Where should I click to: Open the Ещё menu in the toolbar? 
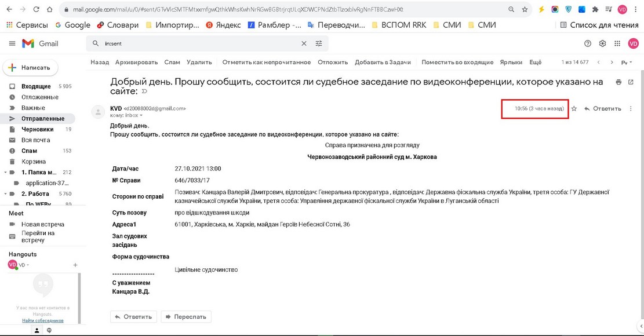point(536,63)
